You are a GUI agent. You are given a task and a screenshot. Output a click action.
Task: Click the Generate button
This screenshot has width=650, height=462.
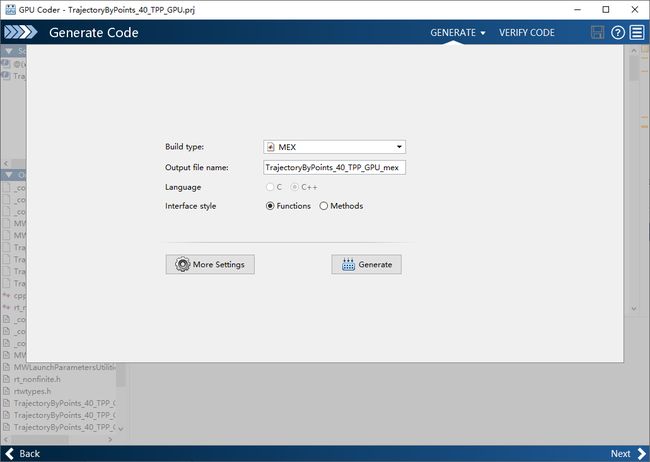[366, 264]
